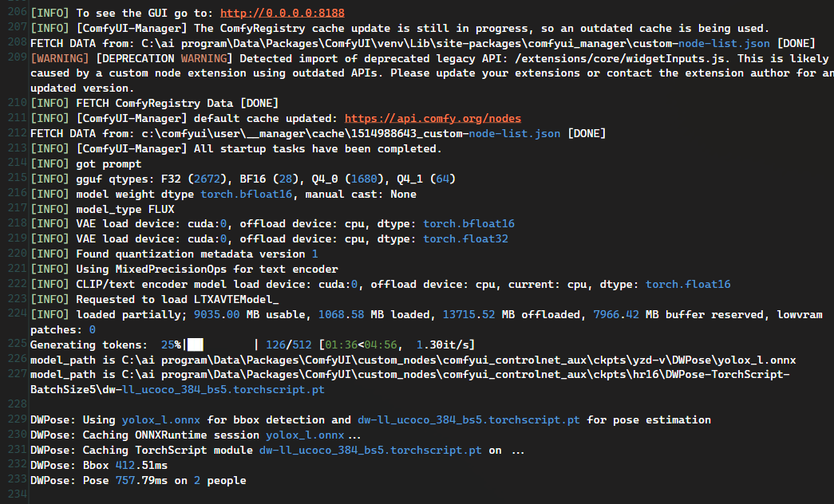This screenshot has width=834, height=504.
Task: Click 'yolox_l.onnx' path on line 226
Action: pyautogui.click(x=757, y=360)
